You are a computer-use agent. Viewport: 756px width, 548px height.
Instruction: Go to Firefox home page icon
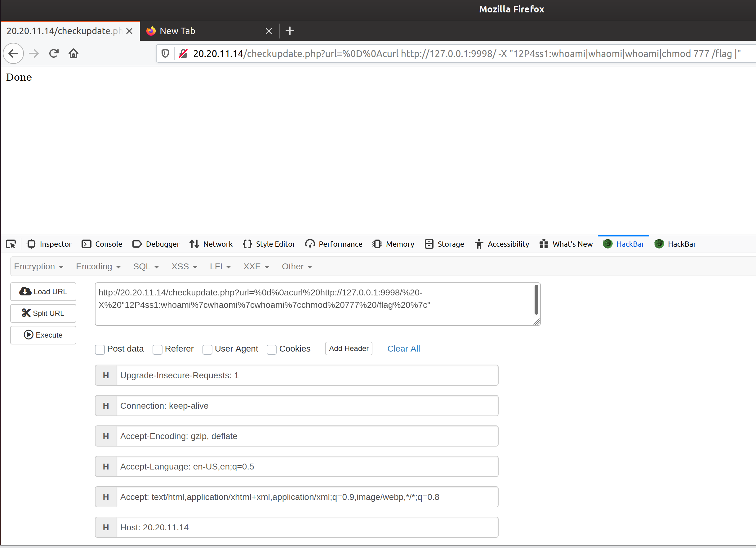(73, 53)
